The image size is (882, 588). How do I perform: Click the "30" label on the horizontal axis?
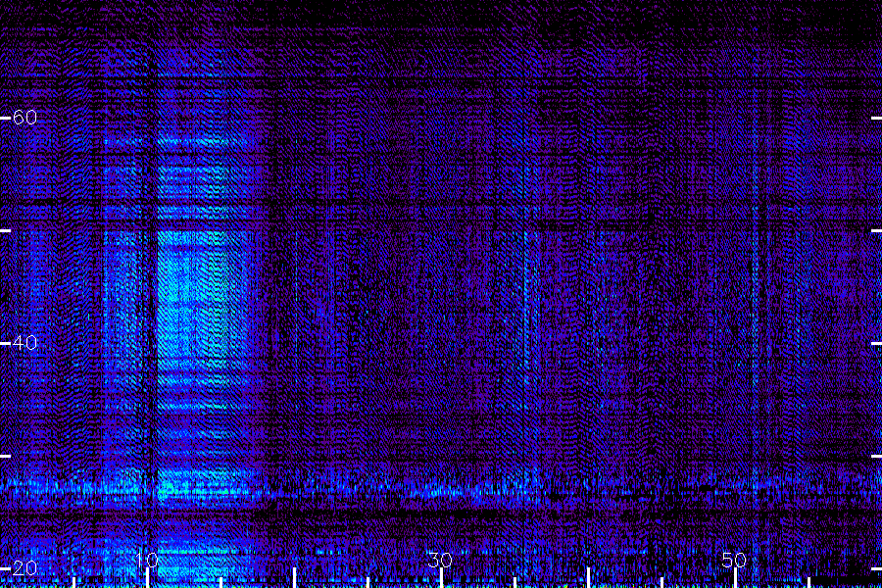pyautogui.click(x=440, y=560)
